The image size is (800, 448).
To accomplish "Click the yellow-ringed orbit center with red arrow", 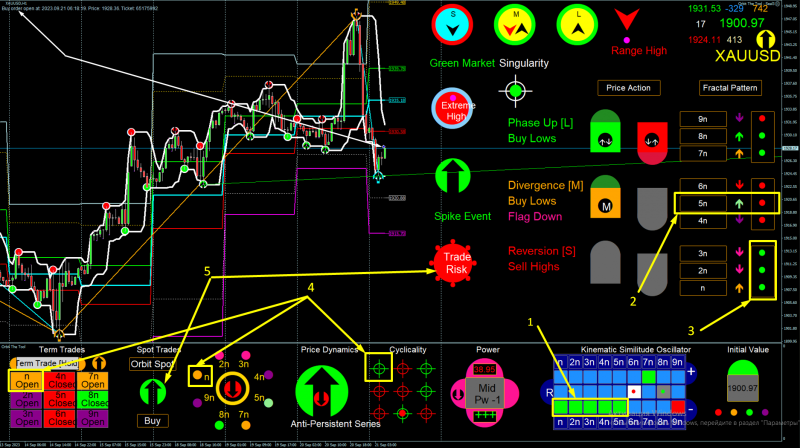I will (232, 389).
